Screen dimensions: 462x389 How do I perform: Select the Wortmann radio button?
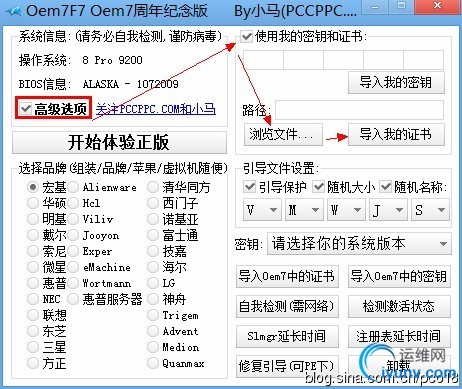73,283
